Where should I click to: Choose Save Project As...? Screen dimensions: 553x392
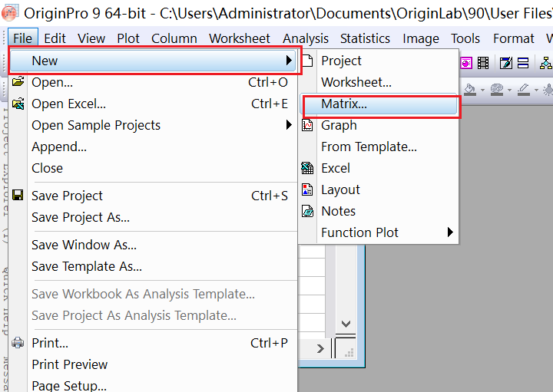point(154,217)
